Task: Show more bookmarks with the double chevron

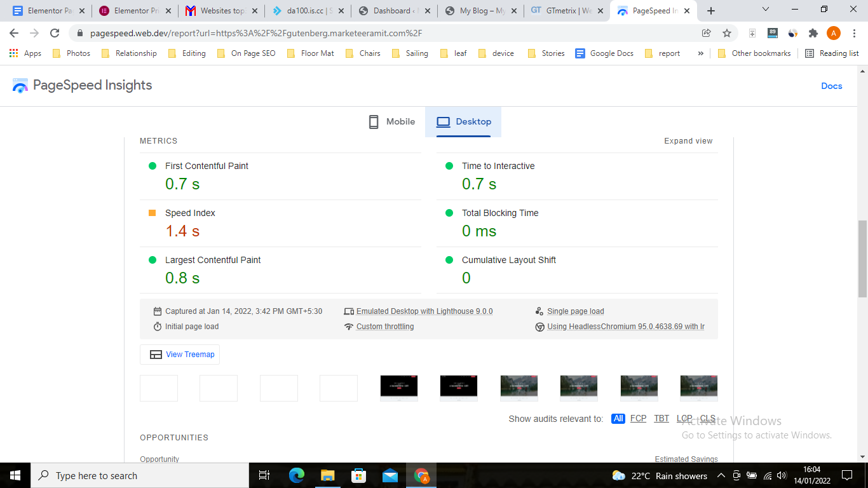Action: pos(700,53)
